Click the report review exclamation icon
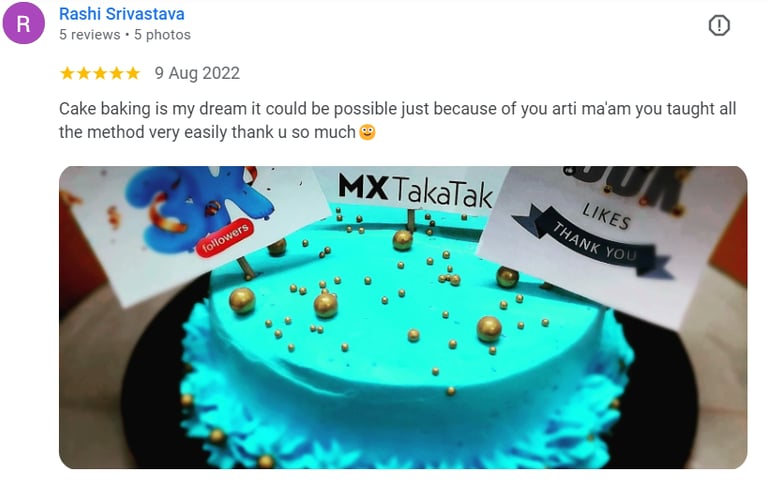 719,25
